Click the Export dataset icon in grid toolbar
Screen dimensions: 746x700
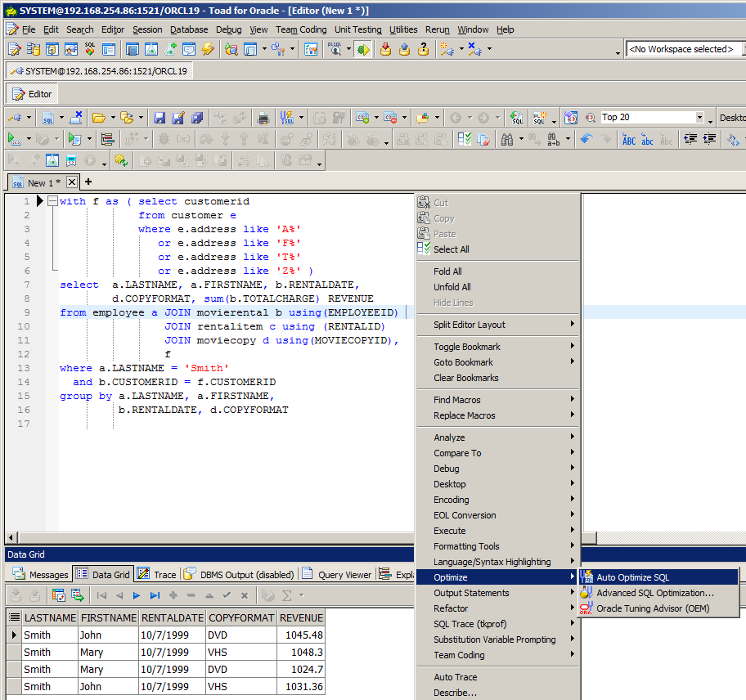78,595
